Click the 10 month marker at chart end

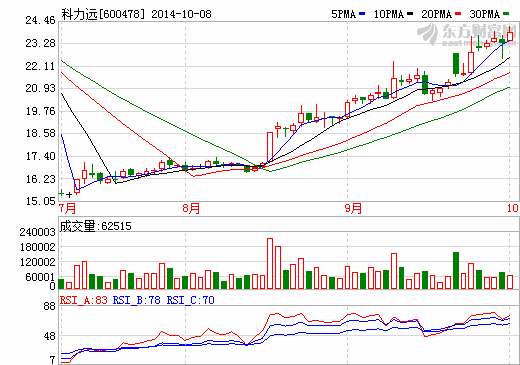(513, 208)
